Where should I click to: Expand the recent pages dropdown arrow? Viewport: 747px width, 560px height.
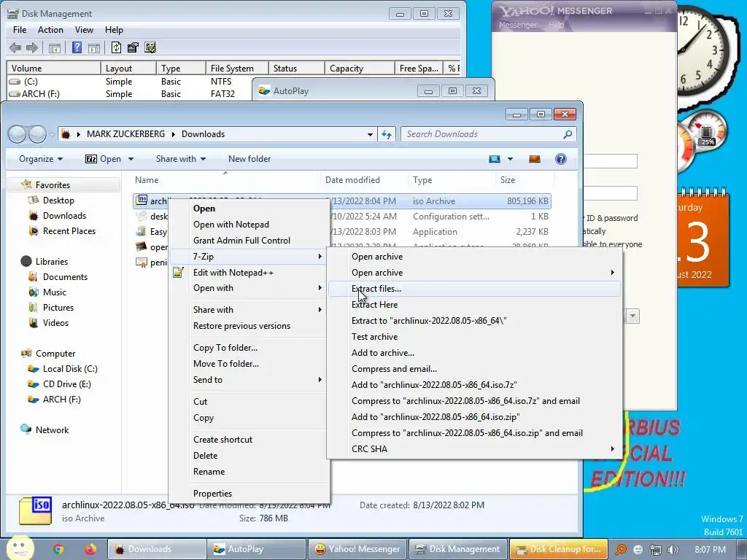click(52, 135)
